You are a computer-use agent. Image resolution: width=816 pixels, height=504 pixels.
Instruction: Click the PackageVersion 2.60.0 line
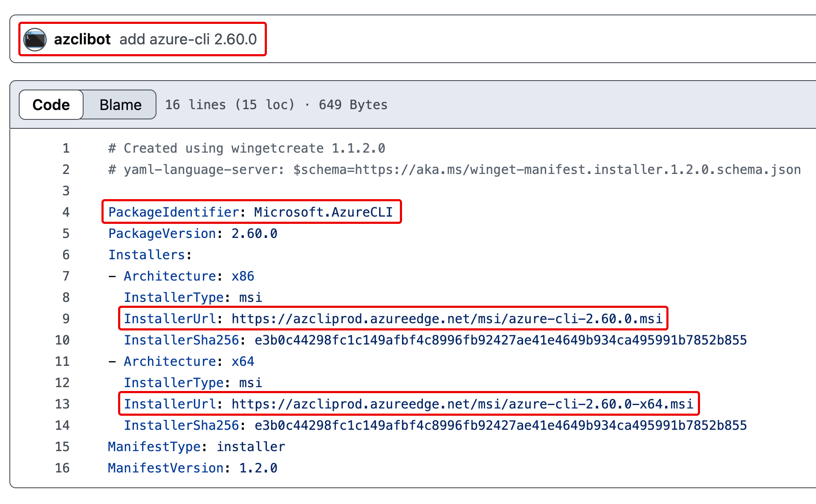pos(193,234)
